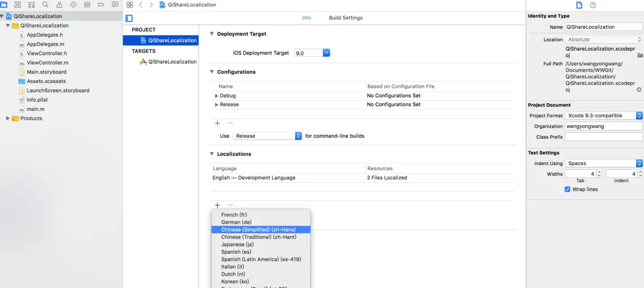
Task: Choose Dutch (nl) from language menu
Action: [261, 274]
